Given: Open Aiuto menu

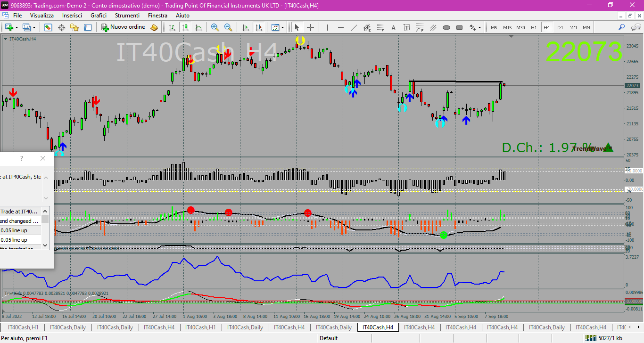Looking at the screenshot, I should 182,16.
